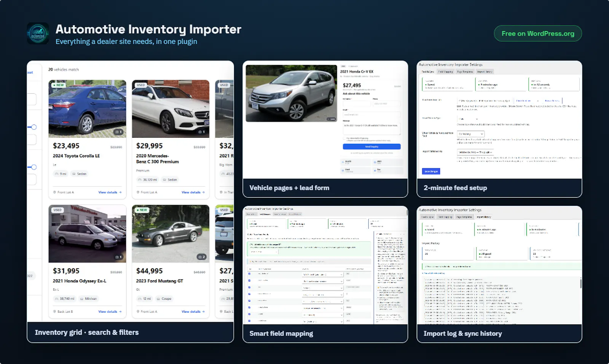609x364 pixels.
Task: Click the 12 mi mileage chip
Action: (x=145, y=299)
